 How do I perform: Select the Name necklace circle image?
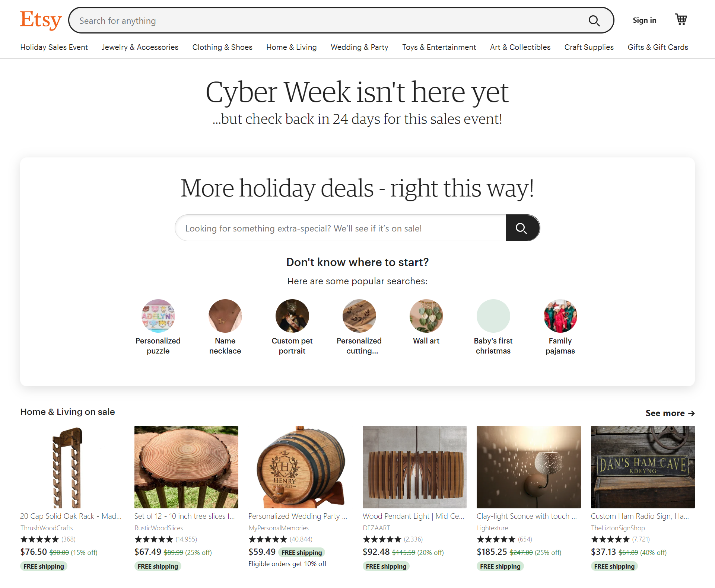(225, 316)
